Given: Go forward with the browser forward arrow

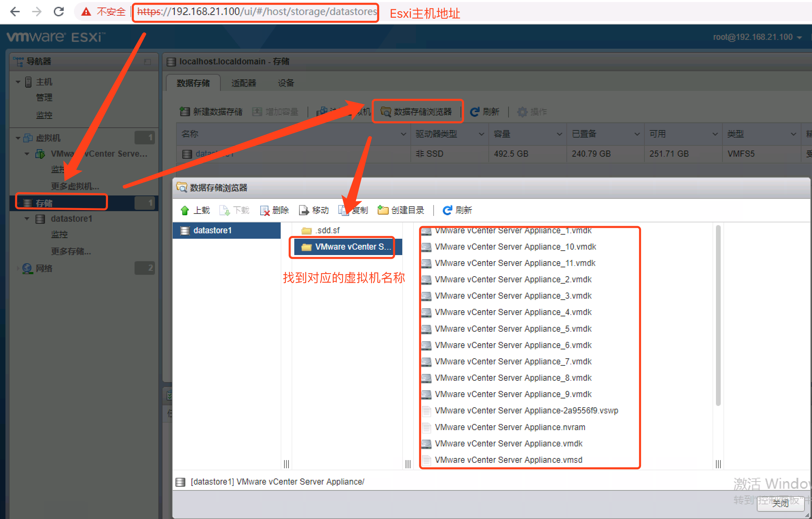Looking at the screenshot, I should pyautogui.click(x=37, y=12).
